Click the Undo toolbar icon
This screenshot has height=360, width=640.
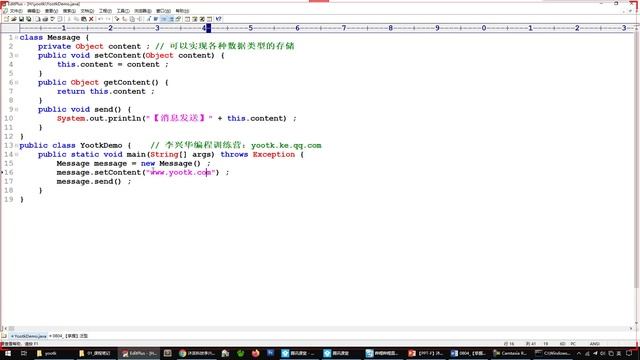[100, 19]
